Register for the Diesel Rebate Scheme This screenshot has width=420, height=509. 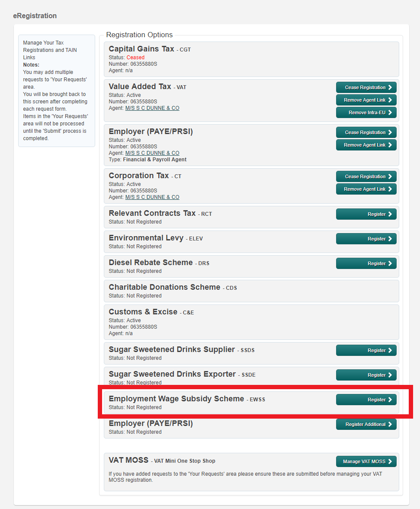[x=366, y=263]
